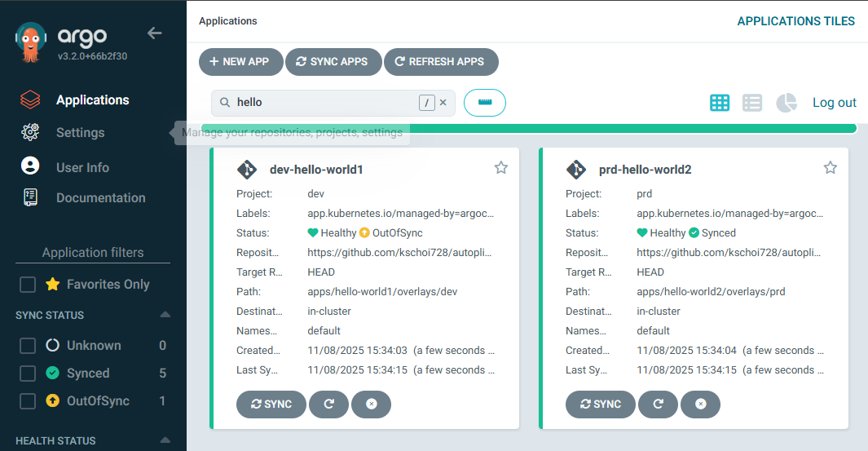Open Settings in sidebar
The height and width of the screenshot is (451, 868).
point(80,132)
